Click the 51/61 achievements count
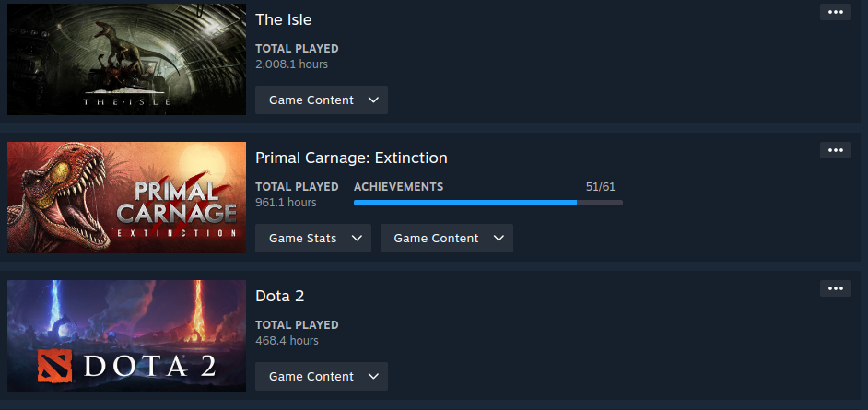Image resolution: width=868 pixels, height=410 pixels. 600,187
